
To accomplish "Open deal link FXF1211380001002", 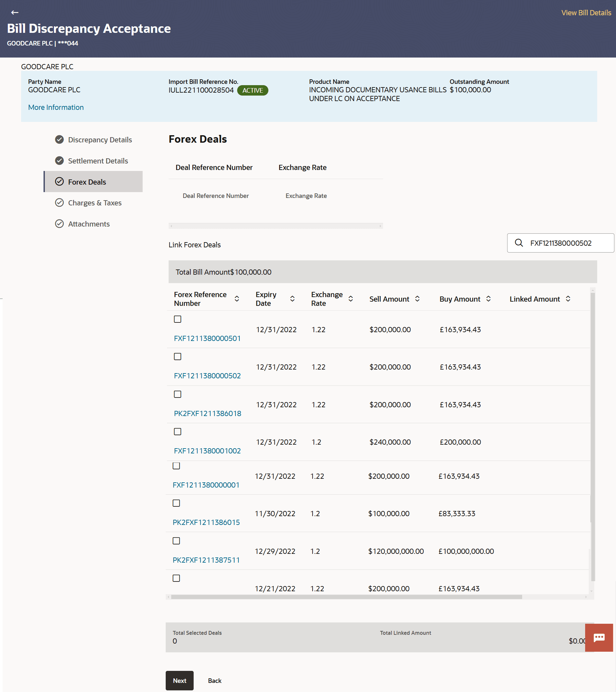I will click(207, 451).
